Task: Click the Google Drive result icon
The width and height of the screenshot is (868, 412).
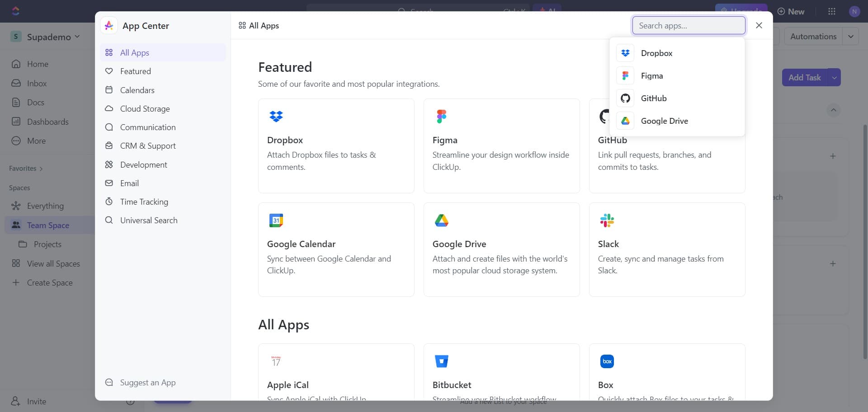Action: click(625, 121)
